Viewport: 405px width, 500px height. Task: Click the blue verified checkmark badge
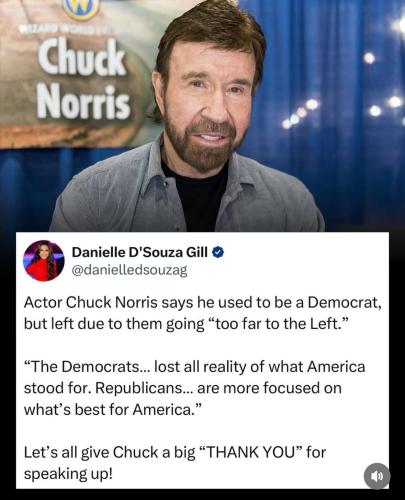tap(218, 252)
